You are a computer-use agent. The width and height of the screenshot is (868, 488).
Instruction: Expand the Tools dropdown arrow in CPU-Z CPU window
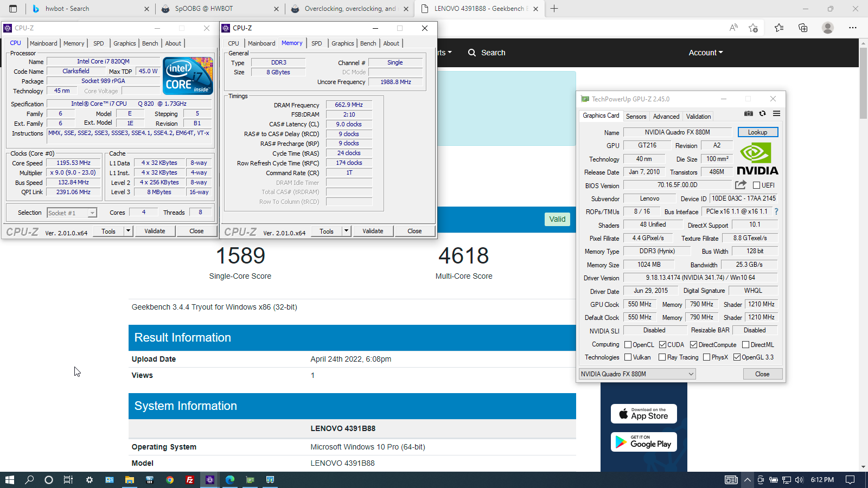pos(129,231)
